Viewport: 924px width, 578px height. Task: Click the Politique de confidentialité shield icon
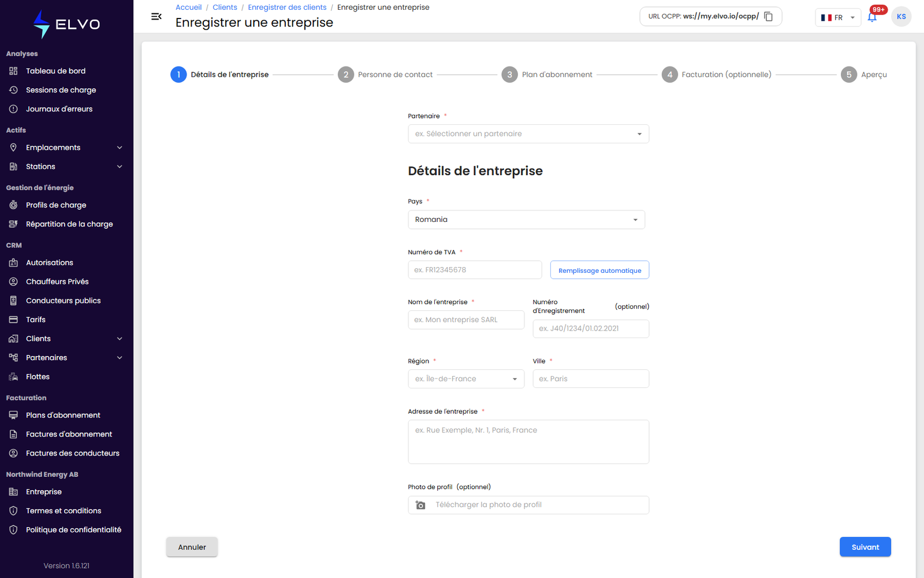(x=13, y=530)
